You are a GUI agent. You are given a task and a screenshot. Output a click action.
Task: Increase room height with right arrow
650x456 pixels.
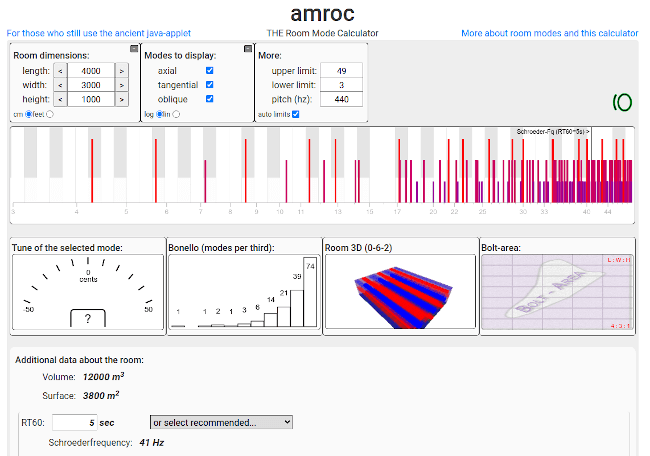pos(121,99)
